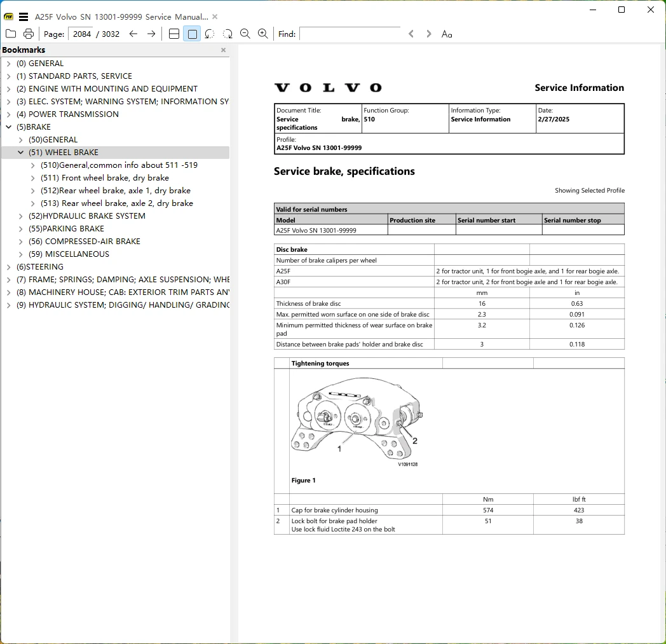Open (0) GENERAL bookmark entry
The height and width of the screenshot is (644, 666).
coord(40,64)
